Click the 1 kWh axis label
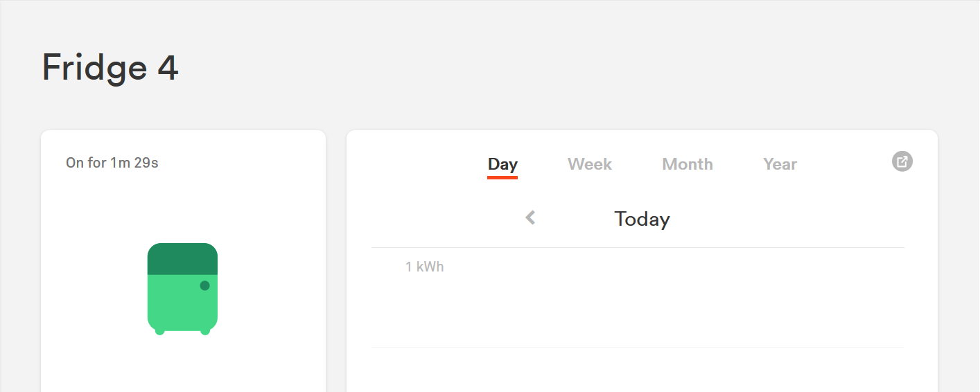 (424, 267)
